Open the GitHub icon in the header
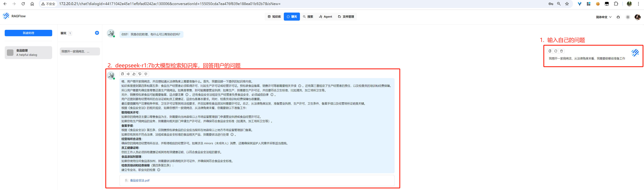Viewport: 644px width, 190px height. coord(618,17)
